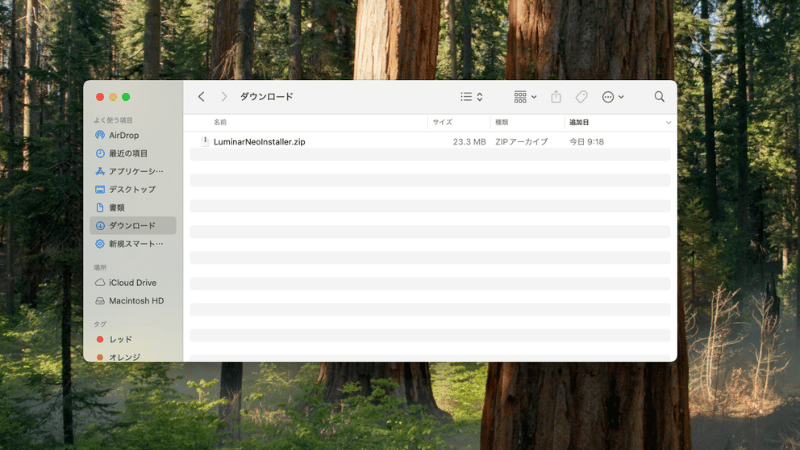Click the back navigation arrow
The width and height of the screenshot is (800, 450).
click(x=201, y=97)
